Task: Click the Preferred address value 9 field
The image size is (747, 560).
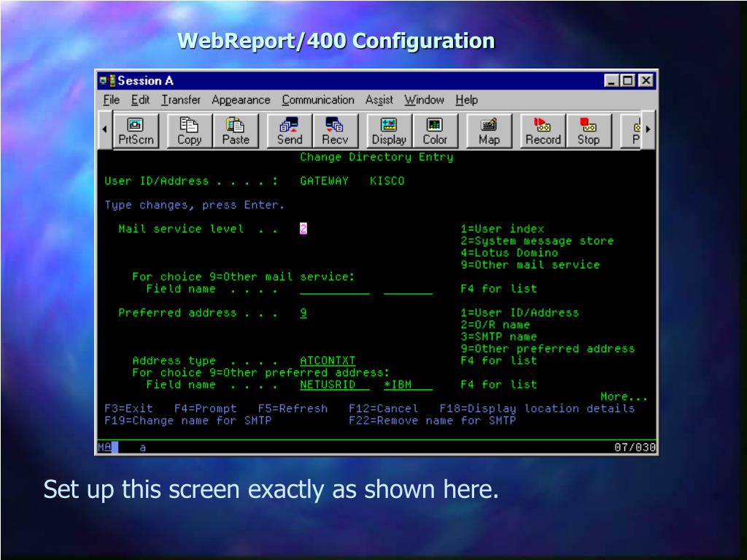Action: click(303, 313)
